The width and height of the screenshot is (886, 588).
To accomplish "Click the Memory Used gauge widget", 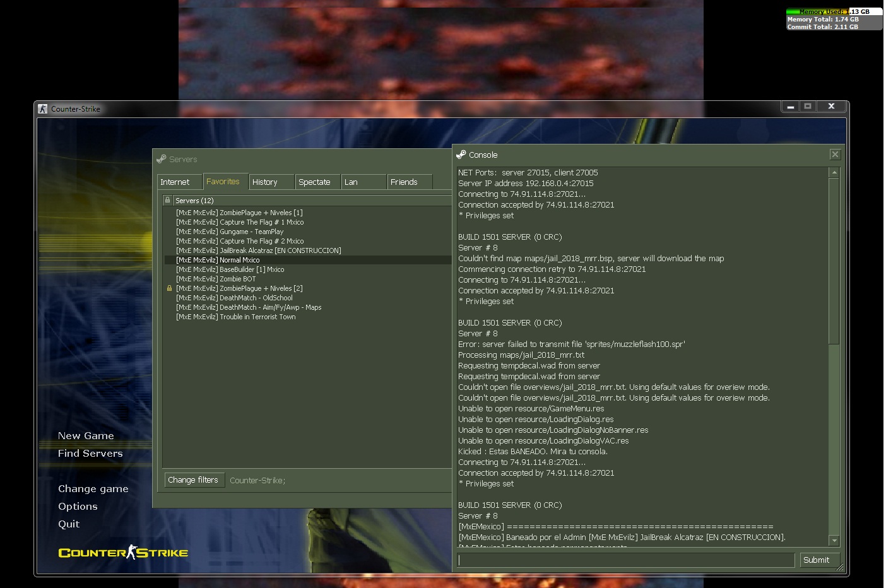I will (834, 19).
